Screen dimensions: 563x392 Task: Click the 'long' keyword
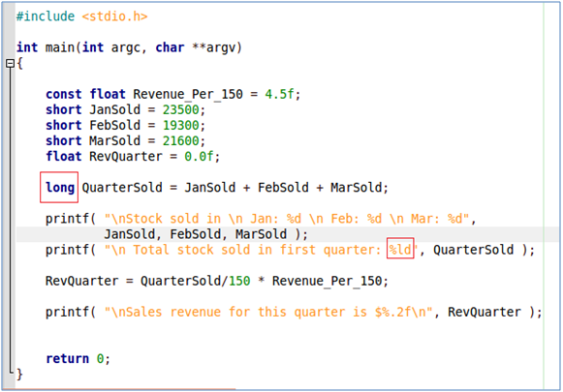[60, 188]
